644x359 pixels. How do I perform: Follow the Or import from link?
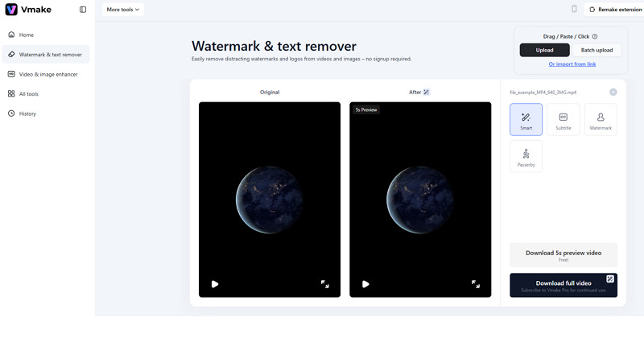572,64
